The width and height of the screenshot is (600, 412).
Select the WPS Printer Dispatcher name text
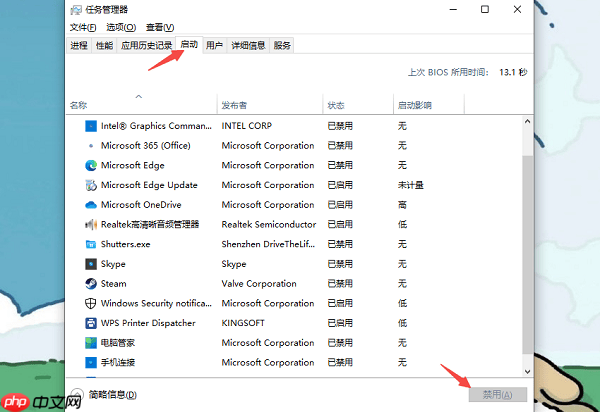click(148, 323)
